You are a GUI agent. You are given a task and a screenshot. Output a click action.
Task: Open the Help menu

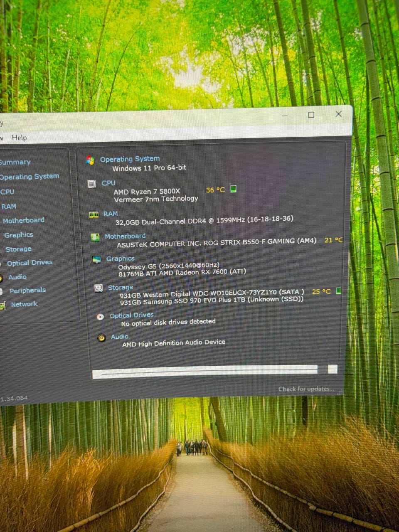pyautogui.click(x=19, y=138)
